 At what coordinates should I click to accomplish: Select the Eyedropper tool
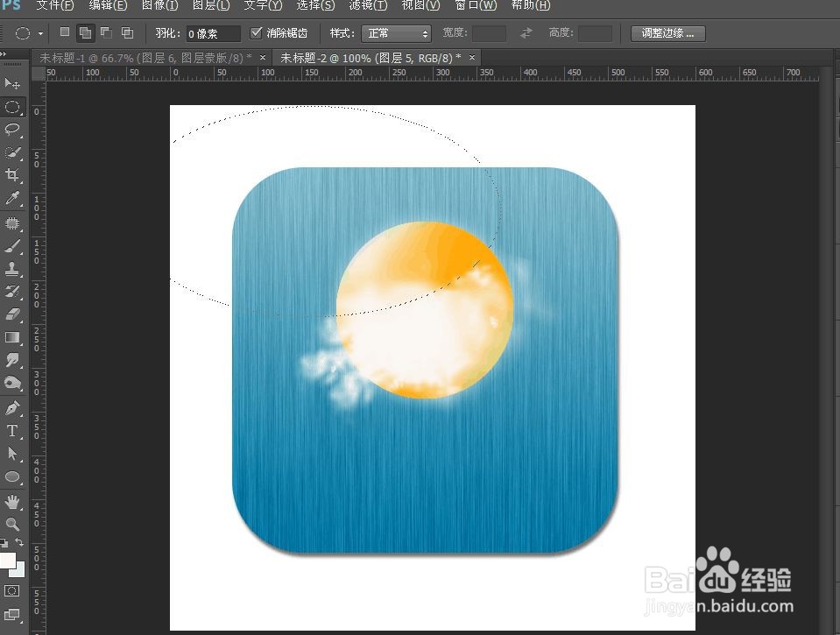point(11,198)
